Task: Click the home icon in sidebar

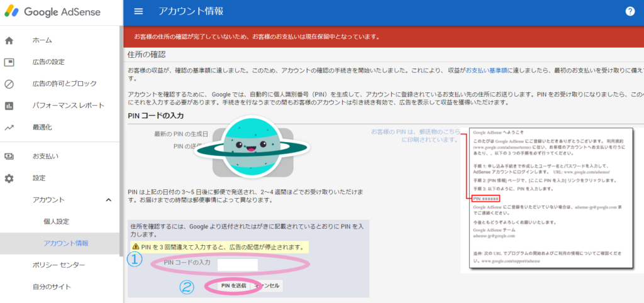Action: [x=9, y=41]
